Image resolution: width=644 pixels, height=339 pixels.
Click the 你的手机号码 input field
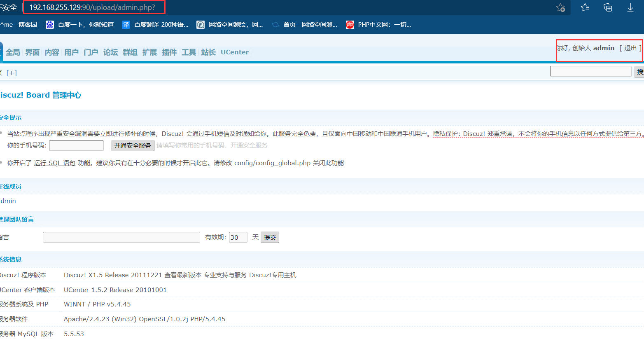pyautogui.click(x=76, y=145)
